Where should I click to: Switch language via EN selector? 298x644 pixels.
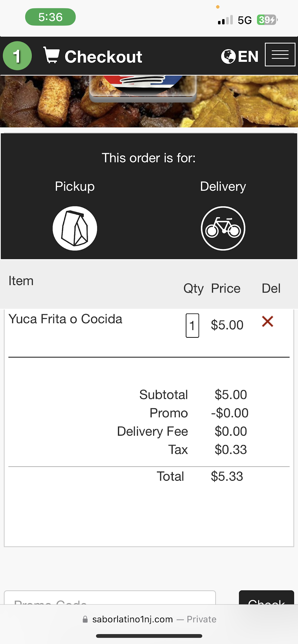coord(248,56)
